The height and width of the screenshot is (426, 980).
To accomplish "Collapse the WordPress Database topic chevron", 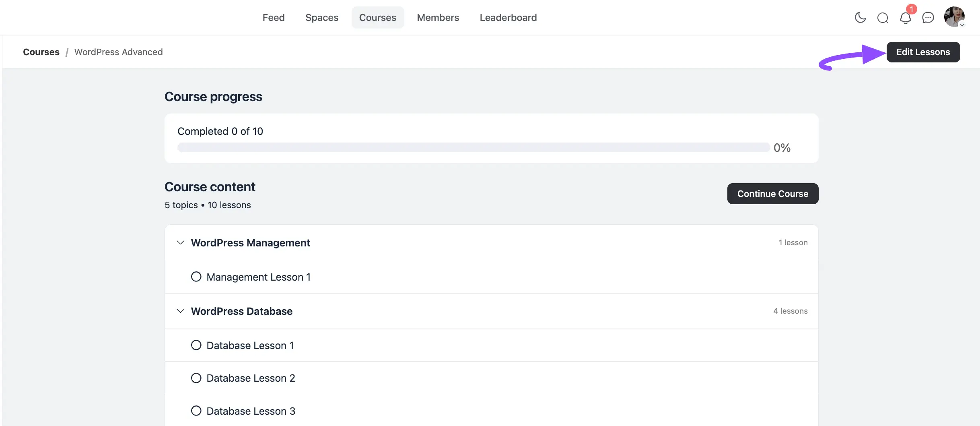I will (x=181, y=311).
